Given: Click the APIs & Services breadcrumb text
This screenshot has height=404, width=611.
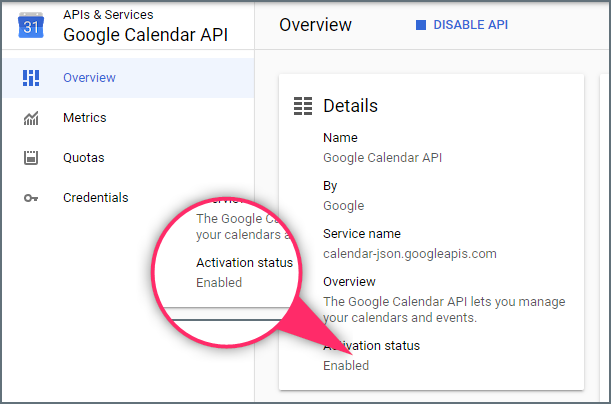Looking at the screenshot, I should [x=108, y=14].
